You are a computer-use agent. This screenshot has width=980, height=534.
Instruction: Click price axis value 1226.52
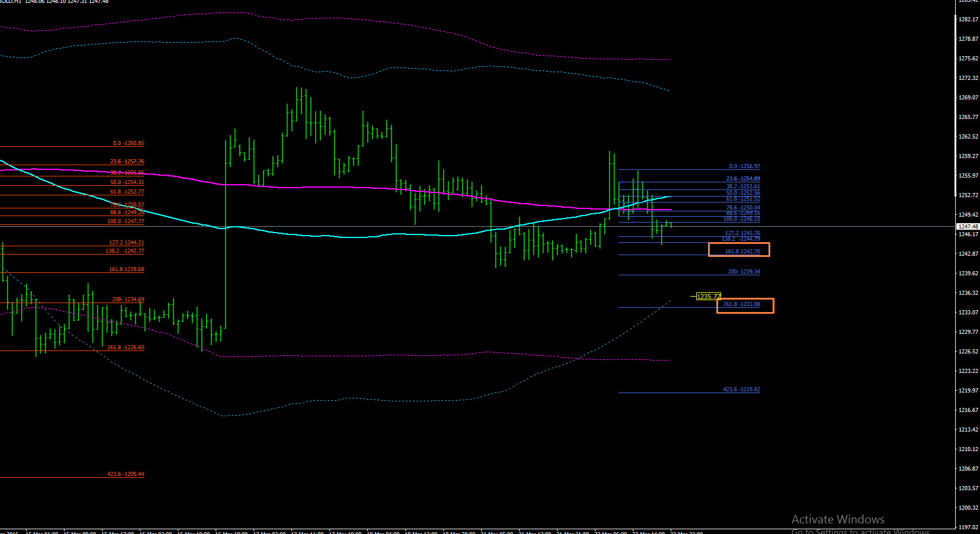(x=968, y=352)
